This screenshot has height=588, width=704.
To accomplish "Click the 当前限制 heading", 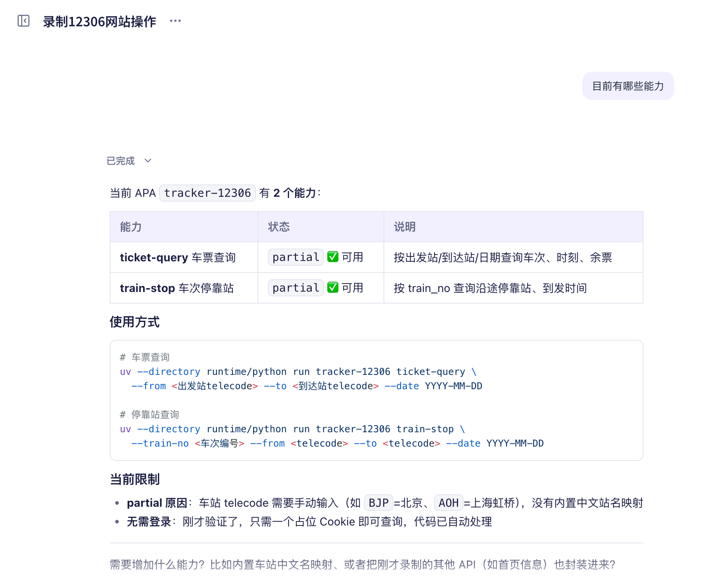I will tap(135, 479).
